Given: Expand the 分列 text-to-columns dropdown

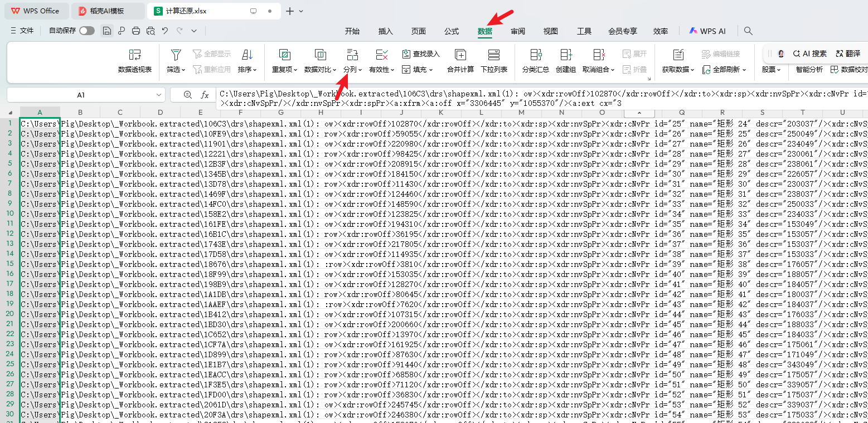Looking at the screenshot, I should tap(352, 70).
